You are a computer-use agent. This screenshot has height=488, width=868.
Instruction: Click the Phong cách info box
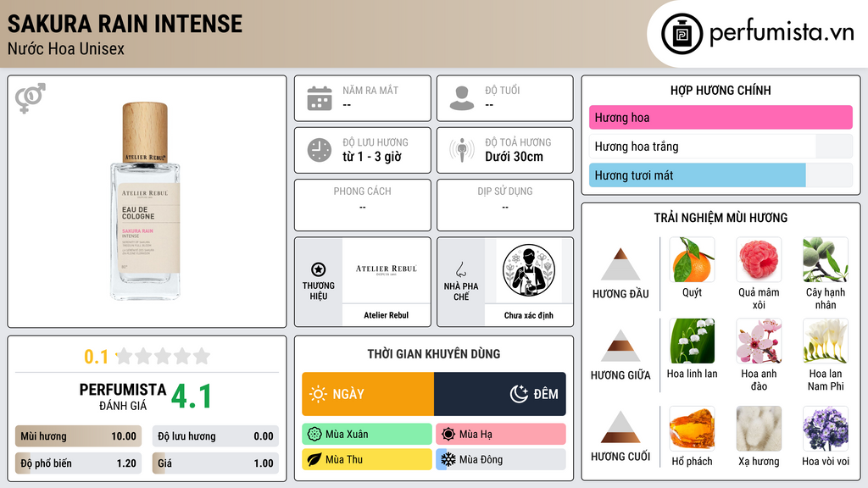coord(363,205)
